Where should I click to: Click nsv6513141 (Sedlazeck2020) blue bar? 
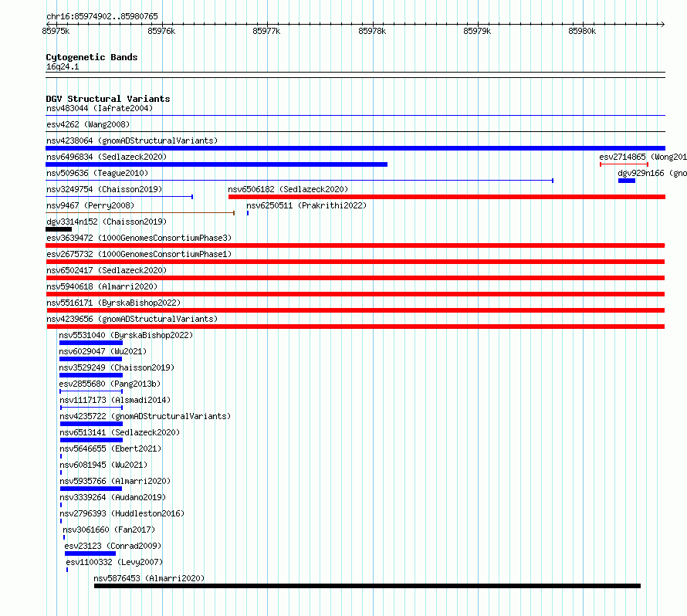[92, 440]
